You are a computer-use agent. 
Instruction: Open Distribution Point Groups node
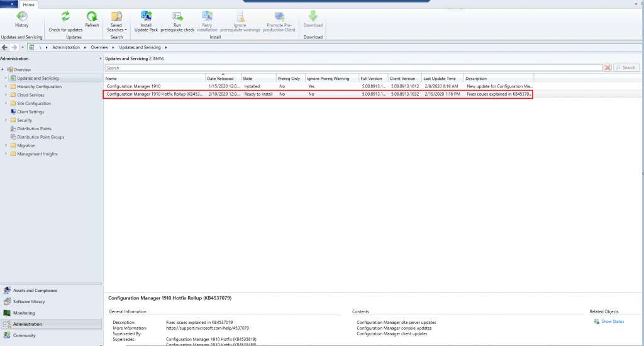(41, 137)
